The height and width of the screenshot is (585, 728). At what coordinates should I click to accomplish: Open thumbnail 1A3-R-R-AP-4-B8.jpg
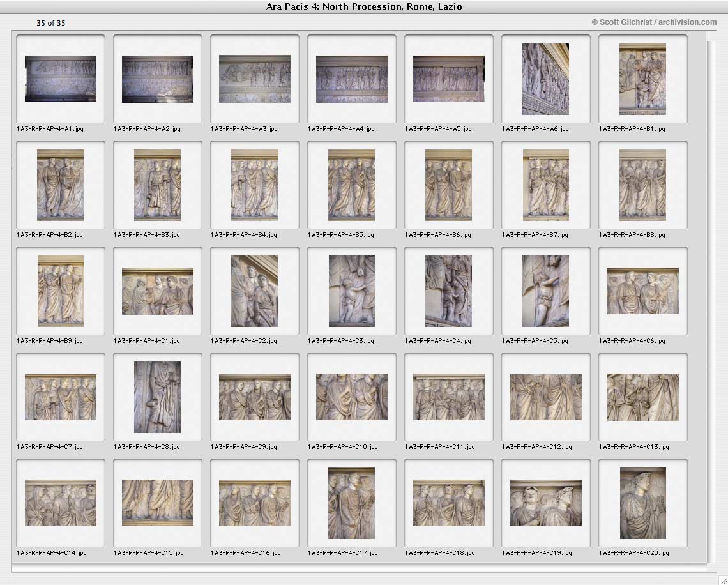point(642,185)
